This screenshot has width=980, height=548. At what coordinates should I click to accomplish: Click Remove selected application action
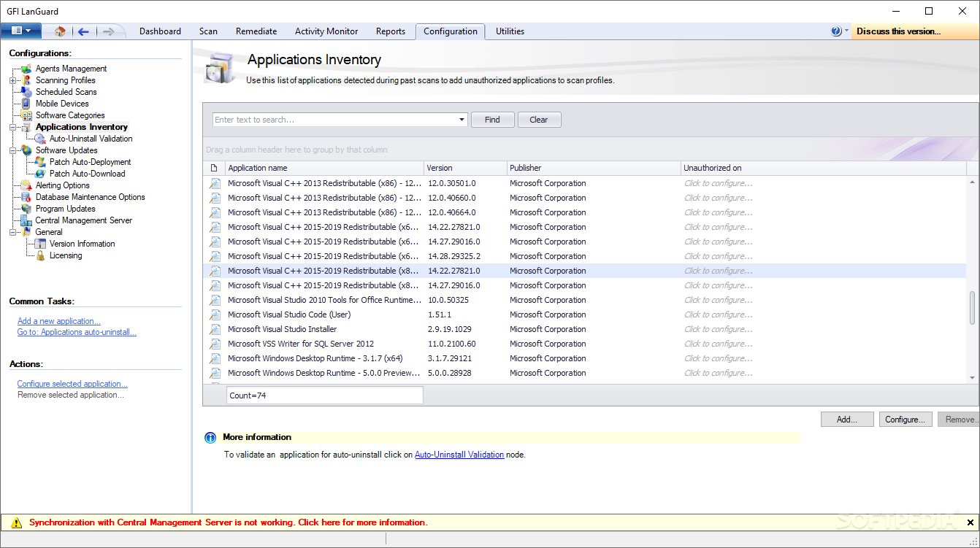[x=71, y=395]
